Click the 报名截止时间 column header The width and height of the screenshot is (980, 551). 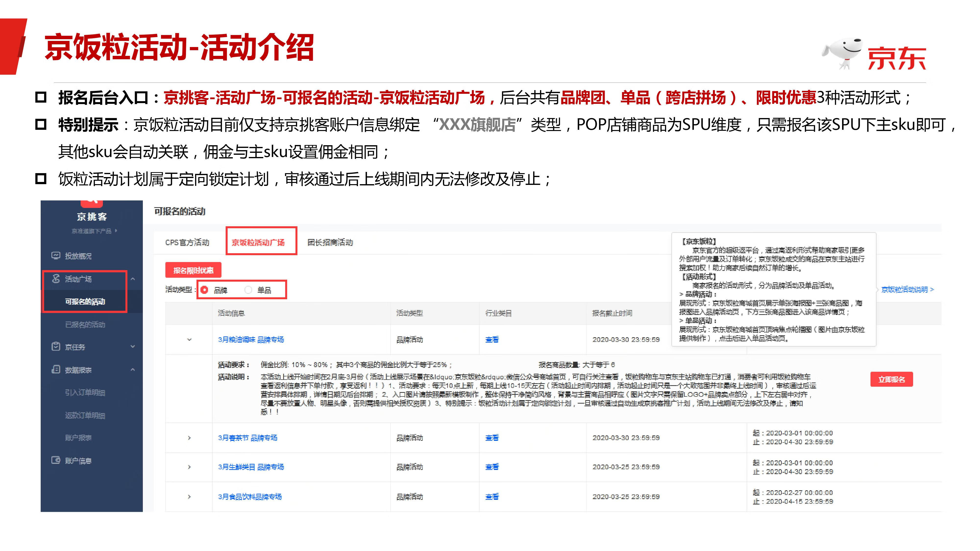pos(612,313)
